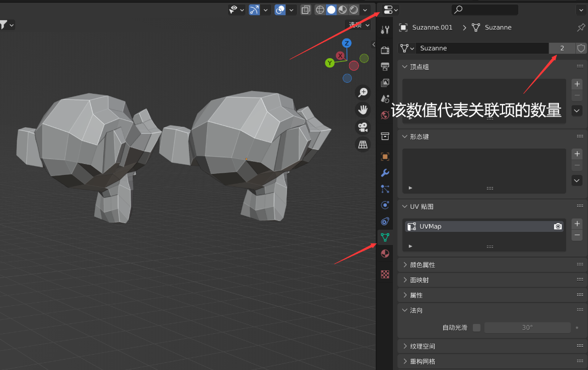Open the editor type dropdown
Viewport: 588px width, 370px height.
tap(390, 10)
